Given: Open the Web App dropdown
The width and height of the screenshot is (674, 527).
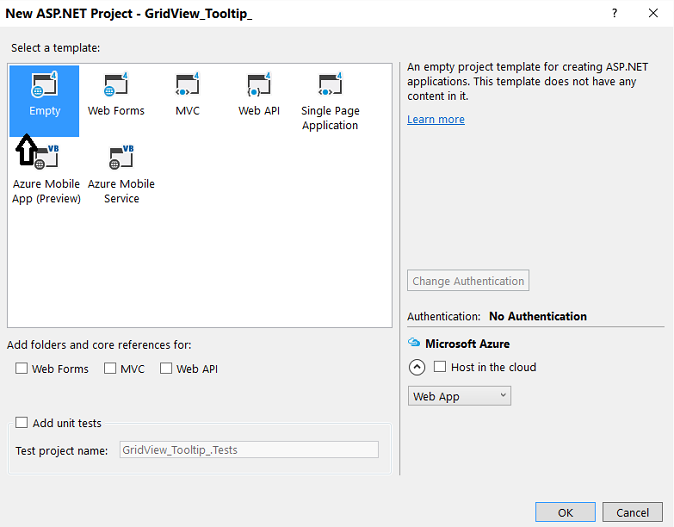Looking at the screenshot, I should (459, 396).
